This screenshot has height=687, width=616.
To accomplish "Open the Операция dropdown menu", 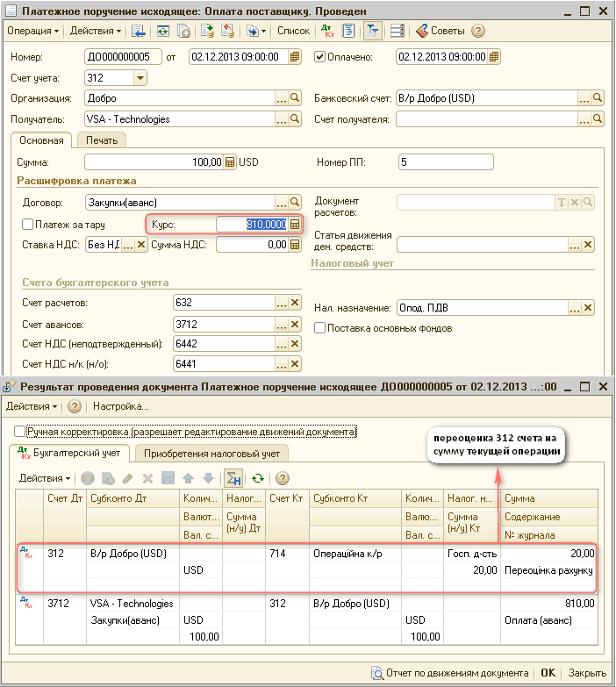I will coord(33,31).
